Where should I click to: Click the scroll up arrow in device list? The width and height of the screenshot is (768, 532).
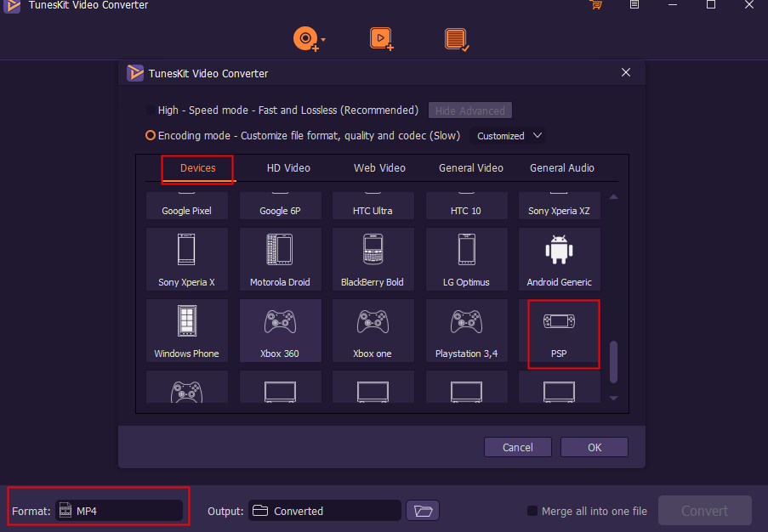[x=614, y=197]
